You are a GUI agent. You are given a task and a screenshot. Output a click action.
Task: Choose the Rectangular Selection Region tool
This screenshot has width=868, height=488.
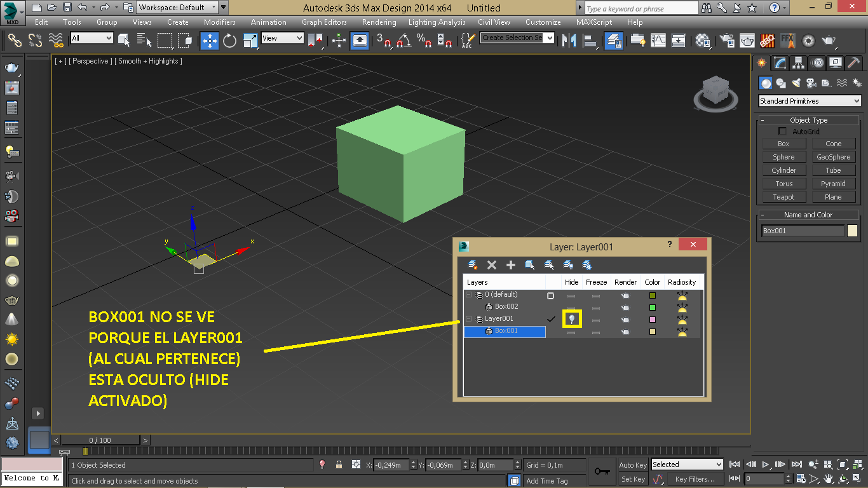[x=165, y=41]
